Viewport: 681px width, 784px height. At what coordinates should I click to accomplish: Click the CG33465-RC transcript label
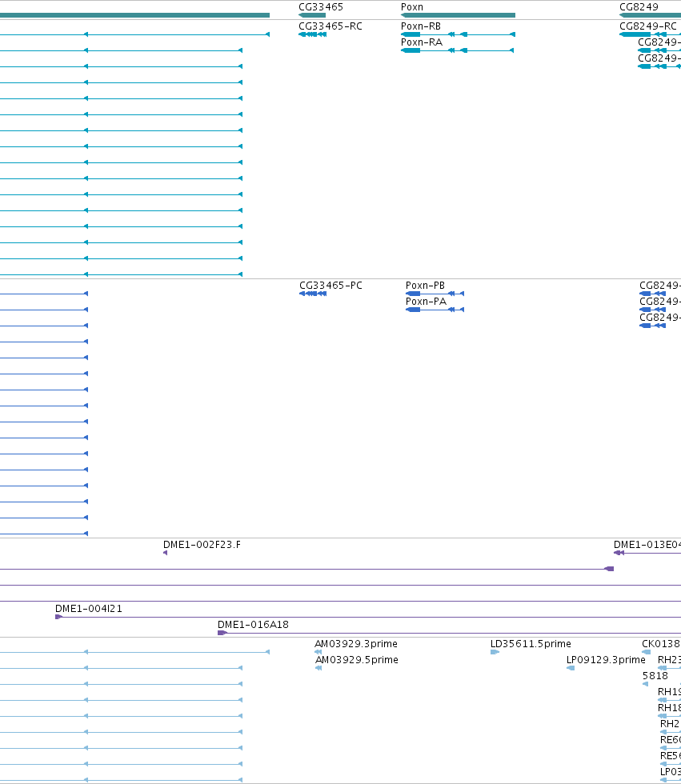point(330,26)
